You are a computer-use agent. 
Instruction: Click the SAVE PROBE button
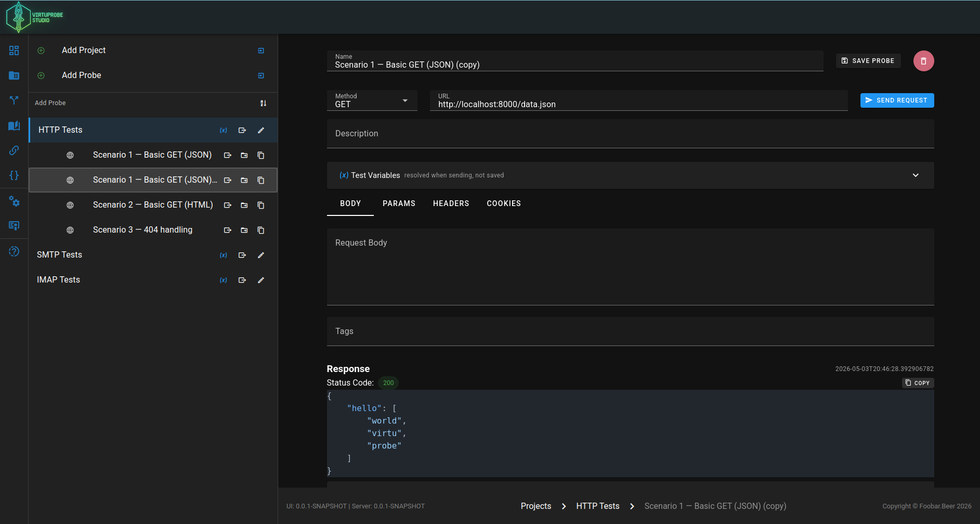(868, 61)
